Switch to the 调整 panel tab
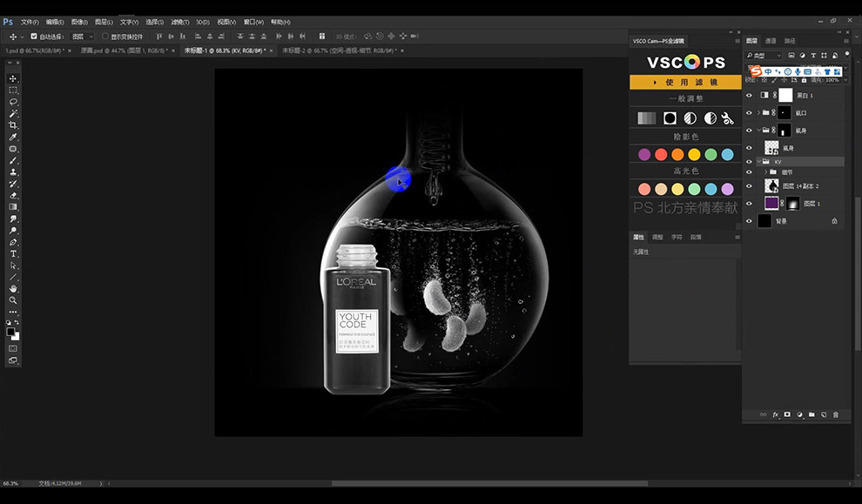 657,237
